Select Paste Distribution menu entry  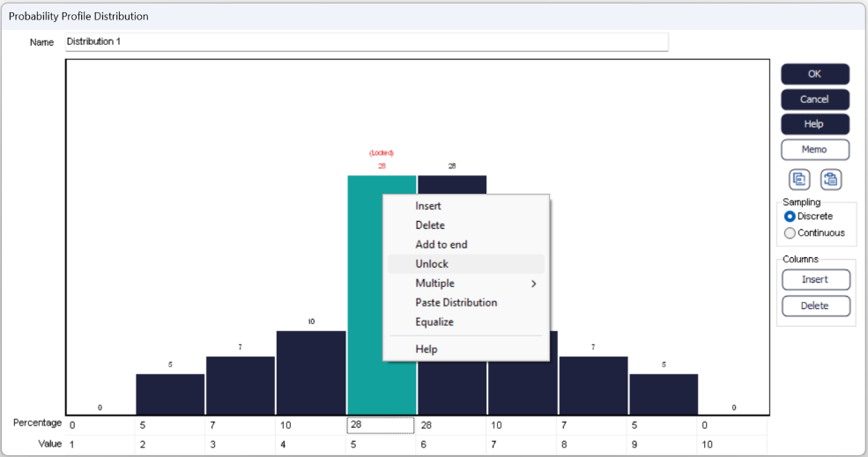click(456, 303)
